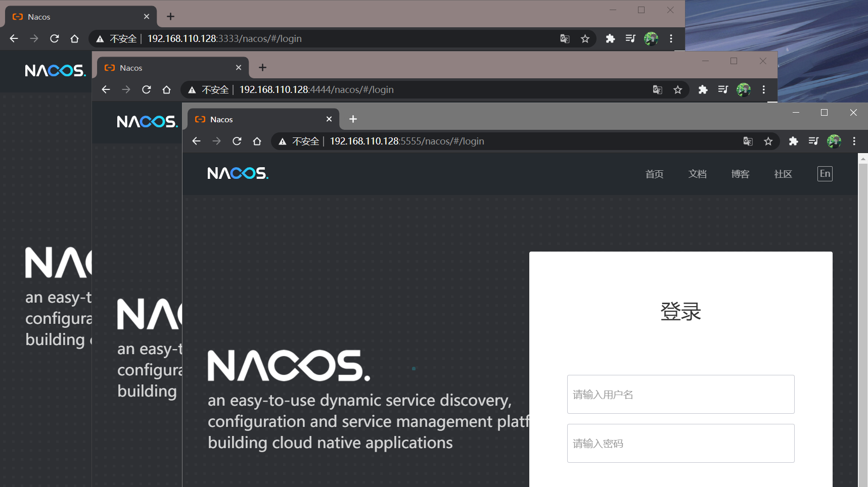The width and height of the screenshot is (868, 487).
Task: Close the Nacos tab in port 3333 window
Action: coord(147,17)
